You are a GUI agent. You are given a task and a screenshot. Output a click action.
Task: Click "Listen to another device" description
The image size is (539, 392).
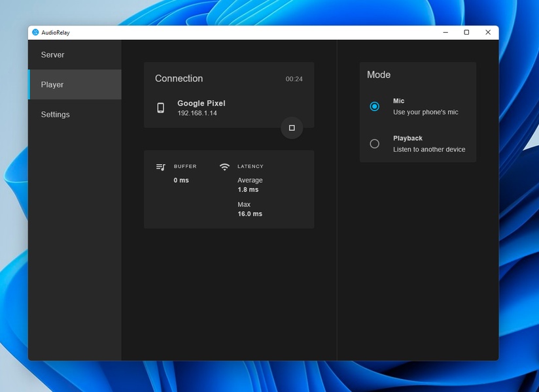coord(429,150)
